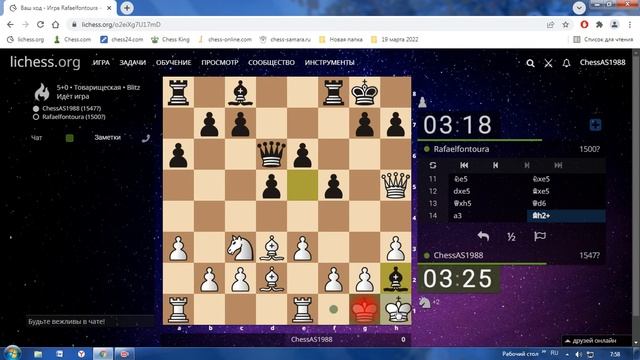This screenshot has width=640, height=360.
Task: Open the Chess King bookmark
Action: tap(170, 40)
